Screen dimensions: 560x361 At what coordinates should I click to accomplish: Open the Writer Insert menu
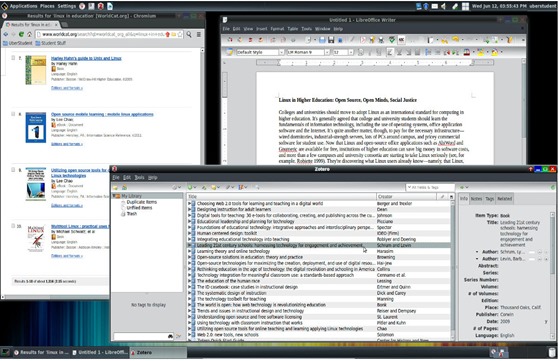click(x=261, y=29)
